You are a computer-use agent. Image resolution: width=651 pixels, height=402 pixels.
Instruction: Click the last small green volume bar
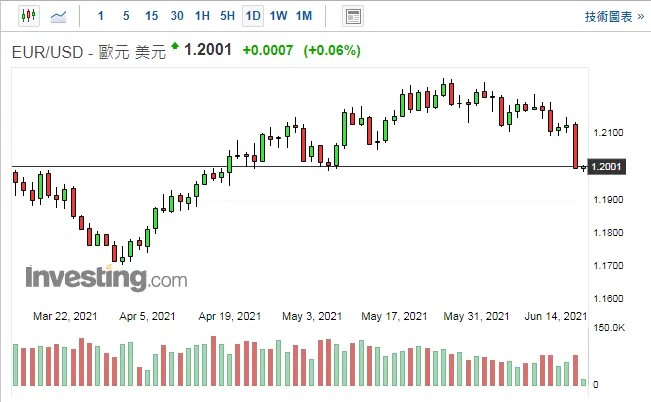tap(584, 382)
